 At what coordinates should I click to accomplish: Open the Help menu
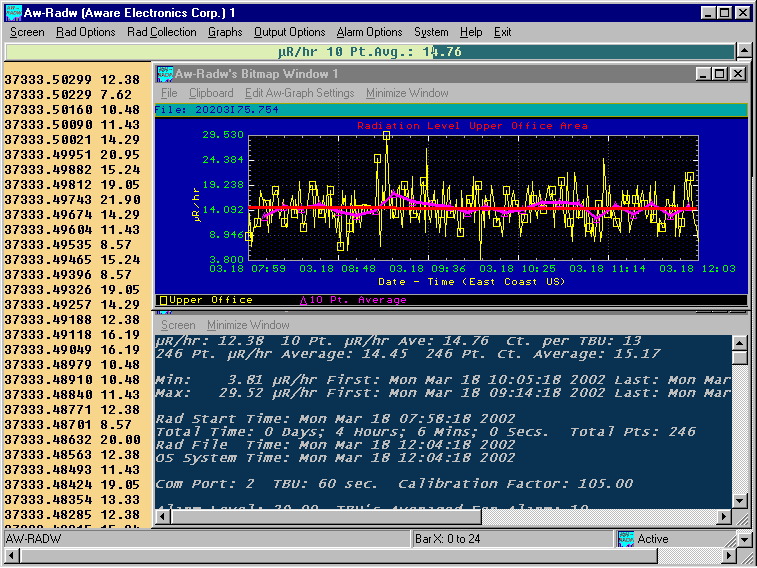click(x=471, y=32)
